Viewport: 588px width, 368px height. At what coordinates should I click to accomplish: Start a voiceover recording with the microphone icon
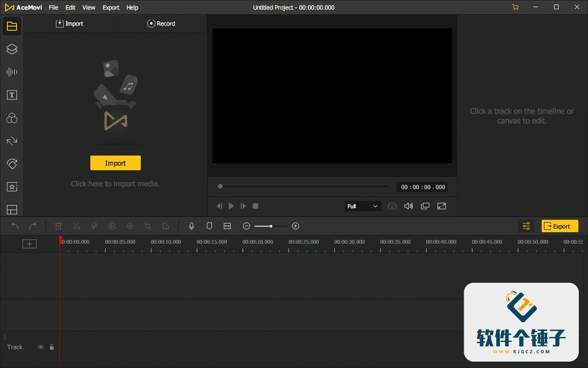191,226
